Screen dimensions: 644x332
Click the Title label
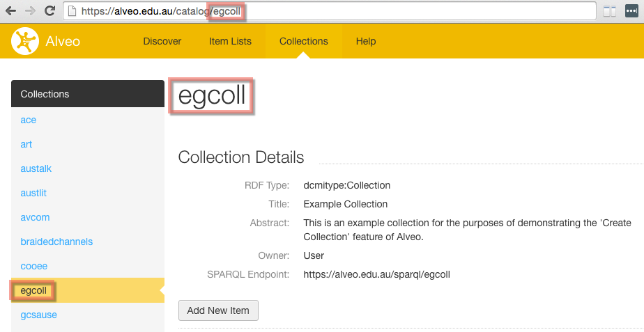coord(279,204)
